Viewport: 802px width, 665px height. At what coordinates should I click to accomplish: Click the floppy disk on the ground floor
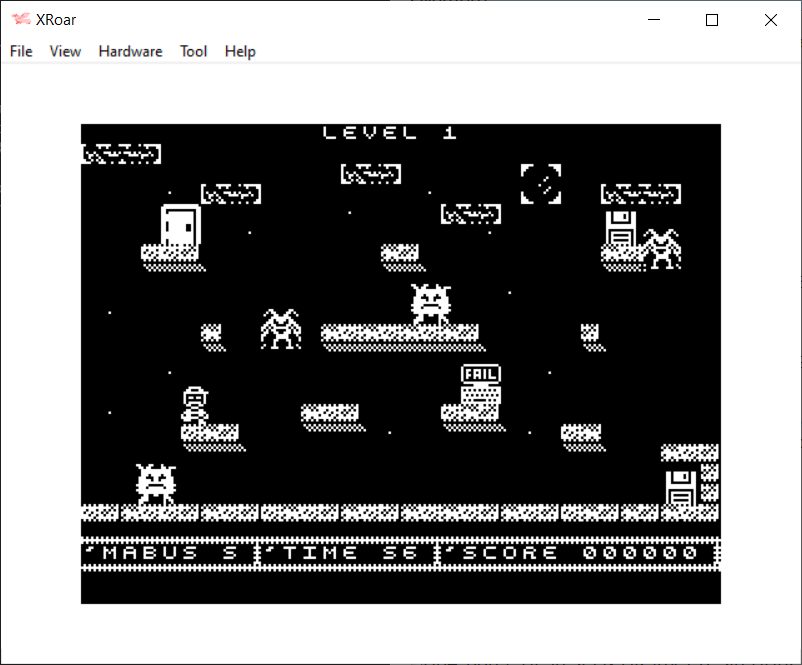[681, 487]
